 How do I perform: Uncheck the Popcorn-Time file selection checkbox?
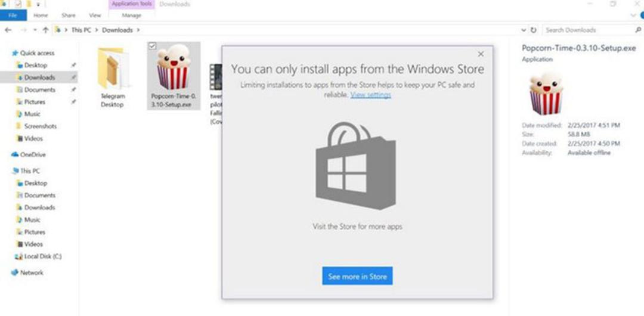click(x=152, y=46)
